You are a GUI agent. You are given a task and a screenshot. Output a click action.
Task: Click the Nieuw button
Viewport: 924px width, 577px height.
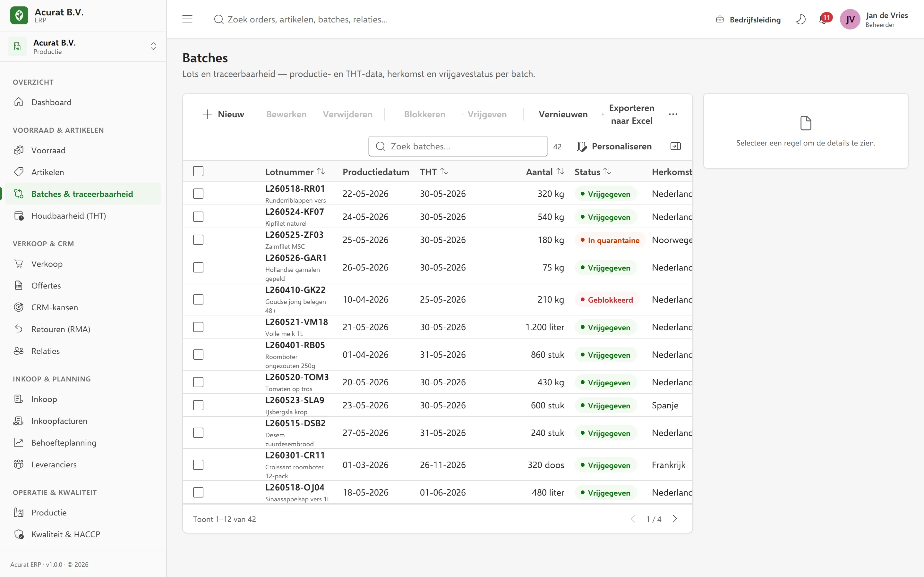coord(223,114)
